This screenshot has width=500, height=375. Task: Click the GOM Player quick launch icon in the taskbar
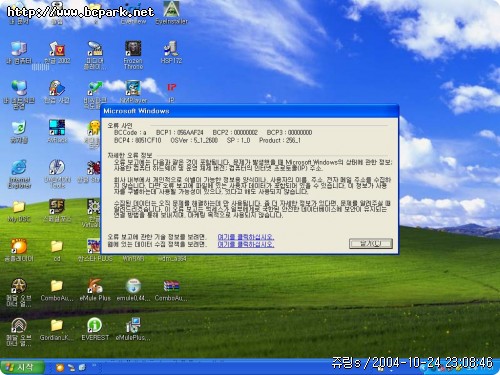pyautogui.click(x=60, y=367)
